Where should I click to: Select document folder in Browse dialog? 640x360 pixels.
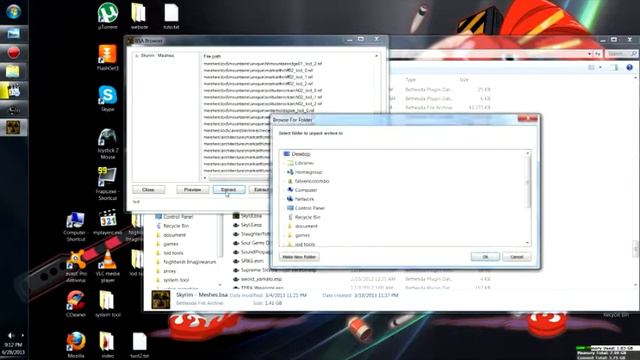pos(306,226)
